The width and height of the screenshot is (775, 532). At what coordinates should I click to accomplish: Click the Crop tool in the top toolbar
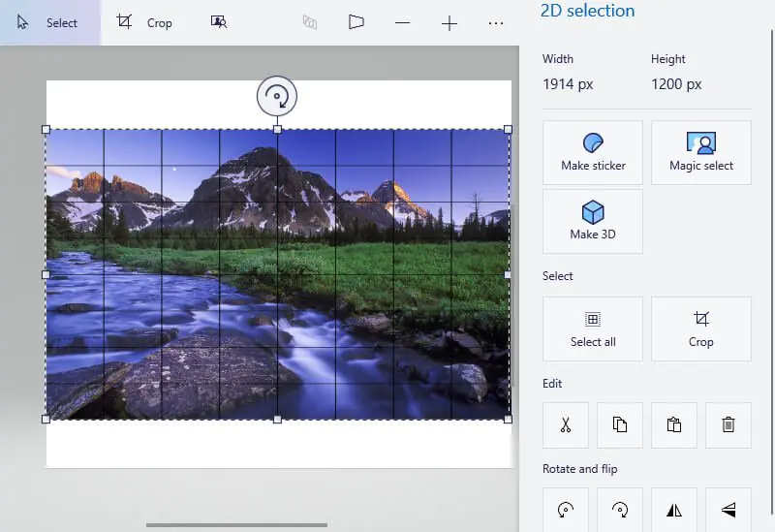tap(144, 22)
